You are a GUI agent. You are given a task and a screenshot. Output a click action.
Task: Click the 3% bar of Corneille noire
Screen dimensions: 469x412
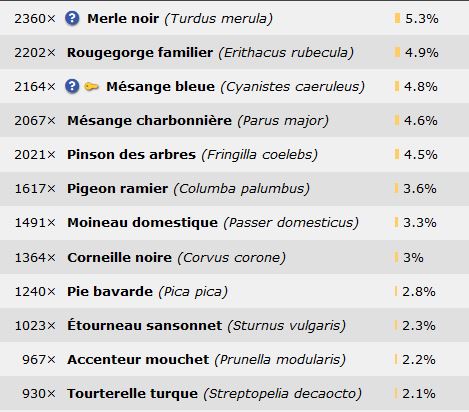[x=396, y=257]
